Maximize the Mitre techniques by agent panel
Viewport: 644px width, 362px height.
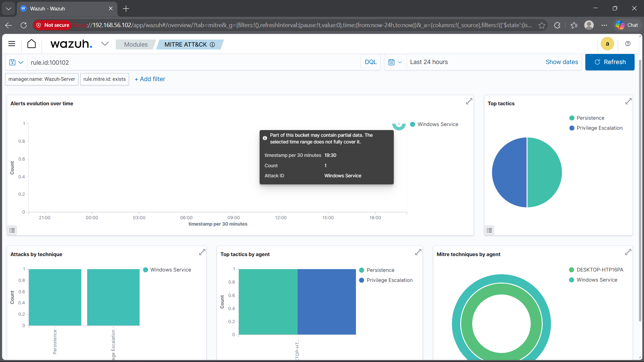pyautogui.click(x=628, y=252)
